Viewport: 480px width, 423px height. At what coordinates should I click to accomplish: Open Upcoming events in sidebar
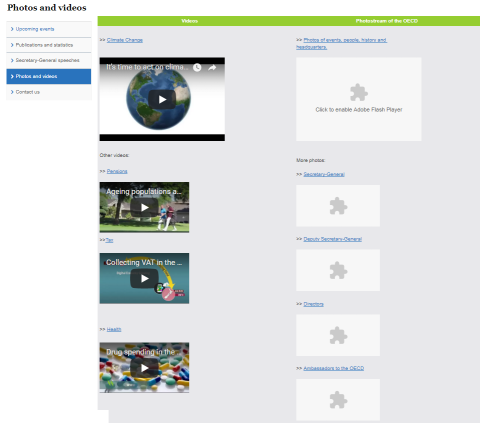point(49,29)
